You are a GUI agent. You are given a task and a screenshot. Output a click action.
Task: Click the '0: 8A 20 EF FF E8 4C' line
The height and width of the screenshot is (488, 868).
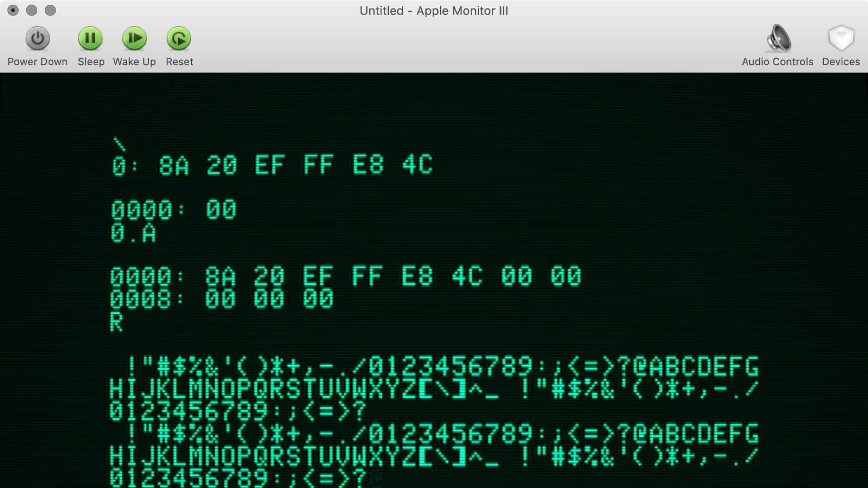point(273,165)
